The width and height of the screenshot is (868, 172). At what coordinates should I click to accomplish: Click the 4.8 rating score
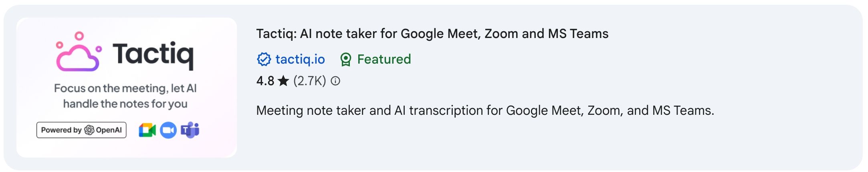[x=265, y=81]
